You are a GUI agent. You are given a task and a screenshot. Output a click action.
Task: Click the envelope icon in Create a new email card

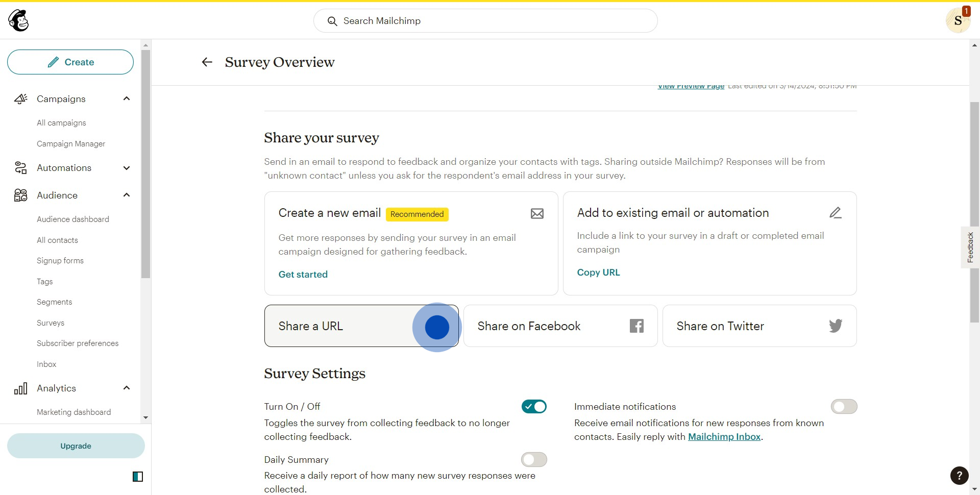coord(537,214)
